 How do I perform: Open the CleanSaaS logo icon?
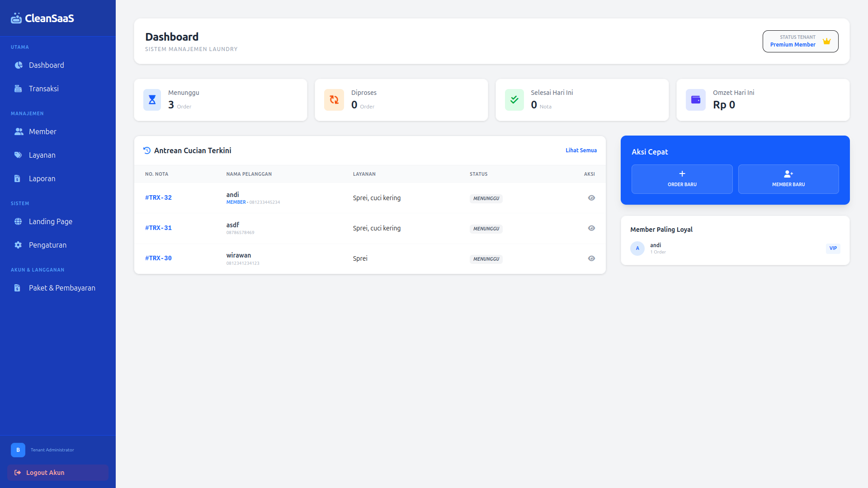(x=16, y=18)
